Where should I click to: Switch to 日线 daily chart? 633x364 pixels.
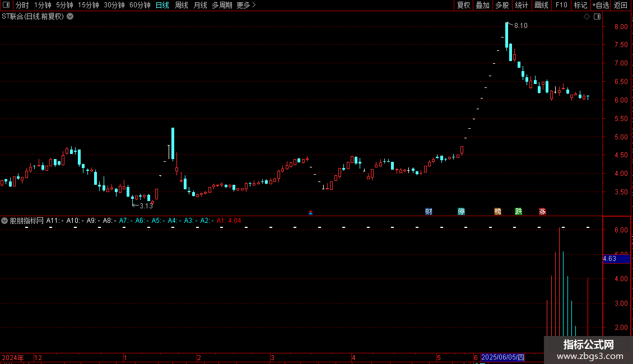162,5
